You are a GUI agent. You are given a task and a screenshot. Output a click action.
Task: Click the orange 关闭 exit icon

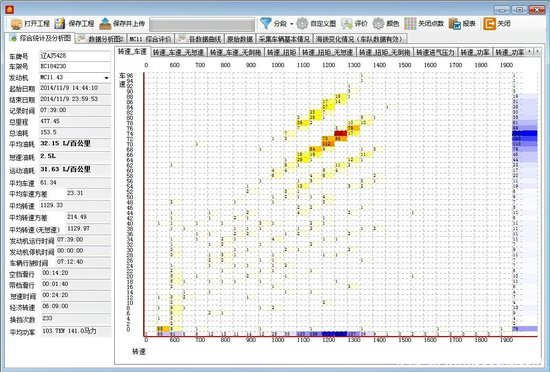coord(489,23)
